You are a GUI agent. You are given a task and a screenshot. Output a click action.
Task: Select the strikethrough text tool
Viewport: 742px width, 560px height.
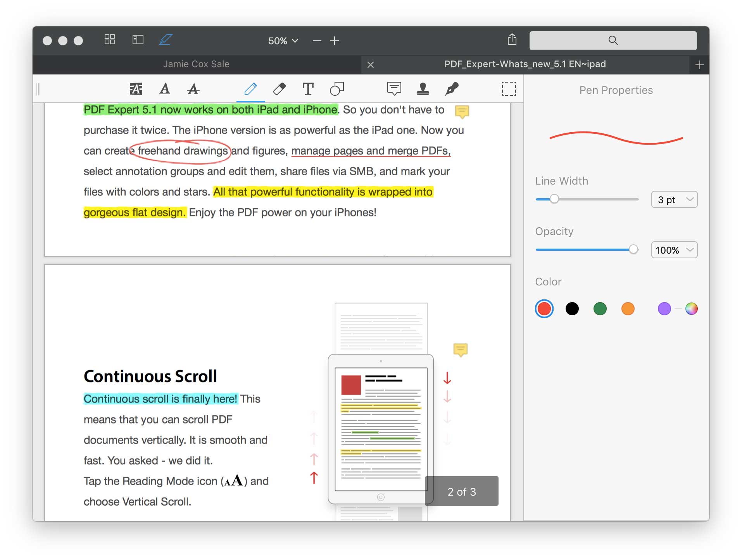coord(193,89)
